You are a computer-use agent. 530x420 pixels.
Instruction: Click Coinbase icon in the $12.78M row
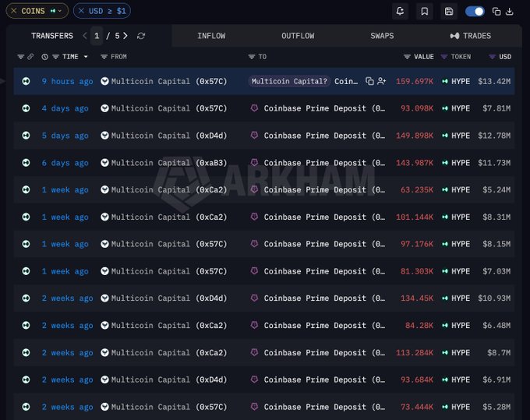(254, 135)
